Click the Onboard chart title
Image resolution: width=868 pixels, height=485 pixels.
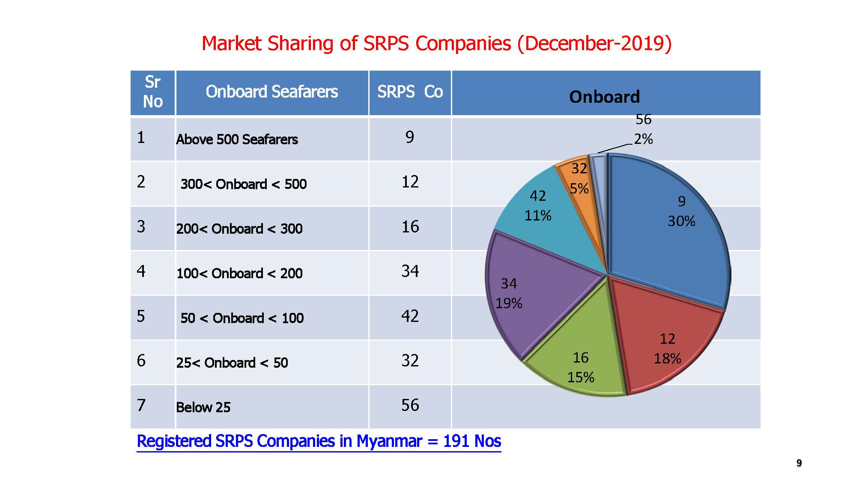(x=604, y=97)
